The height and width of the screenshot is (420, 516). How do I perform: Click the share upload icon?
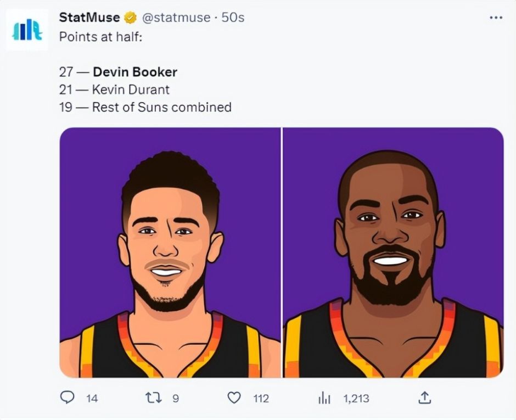(425, 398)
